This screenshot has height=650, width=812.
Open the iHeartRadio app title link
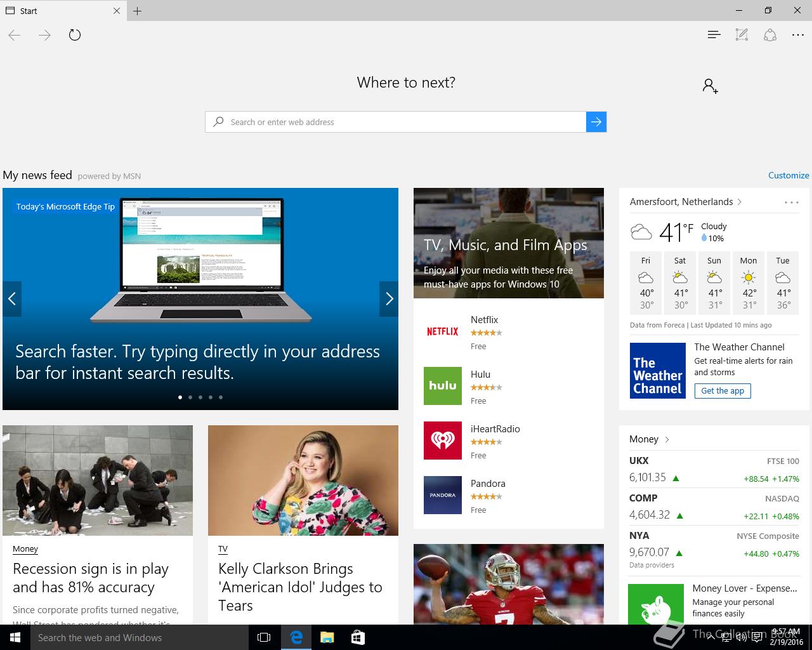[495, 429]
